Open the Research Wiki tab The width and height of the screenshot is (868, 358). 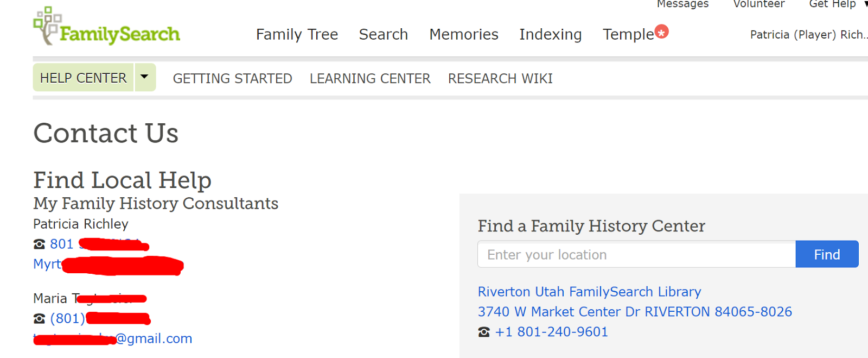pyautogui.click(x=500, y=79)
